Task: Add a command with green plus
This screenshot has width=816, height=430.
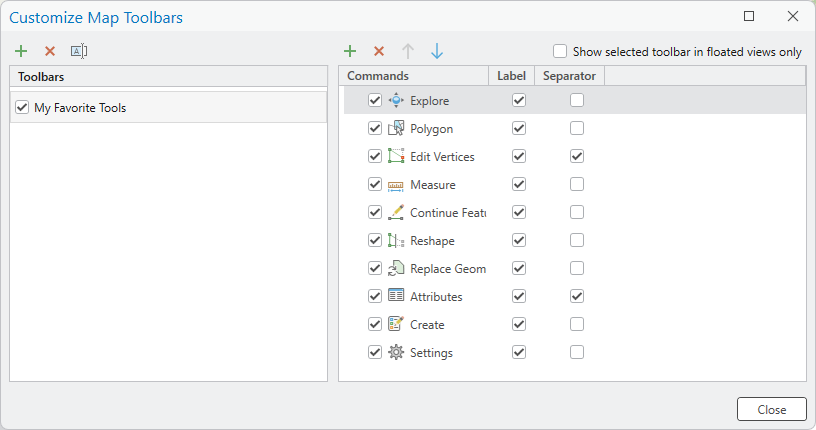Action: coord(350,51)
